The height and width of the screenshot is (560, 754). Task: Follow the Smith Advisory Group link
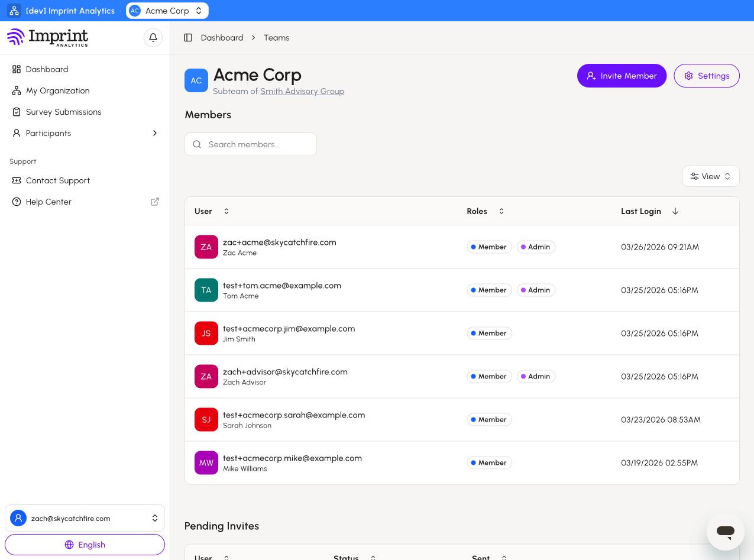tap(302, 91)
